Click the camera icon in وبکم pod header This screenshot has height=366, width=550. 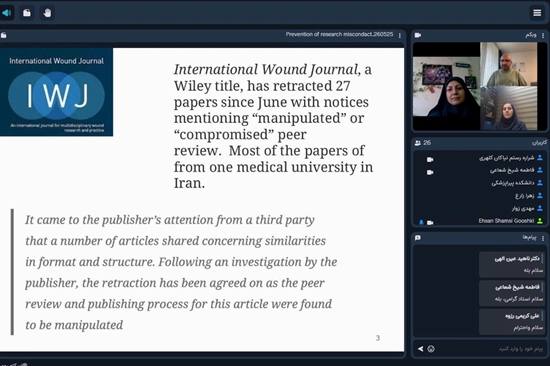point(418,35)
